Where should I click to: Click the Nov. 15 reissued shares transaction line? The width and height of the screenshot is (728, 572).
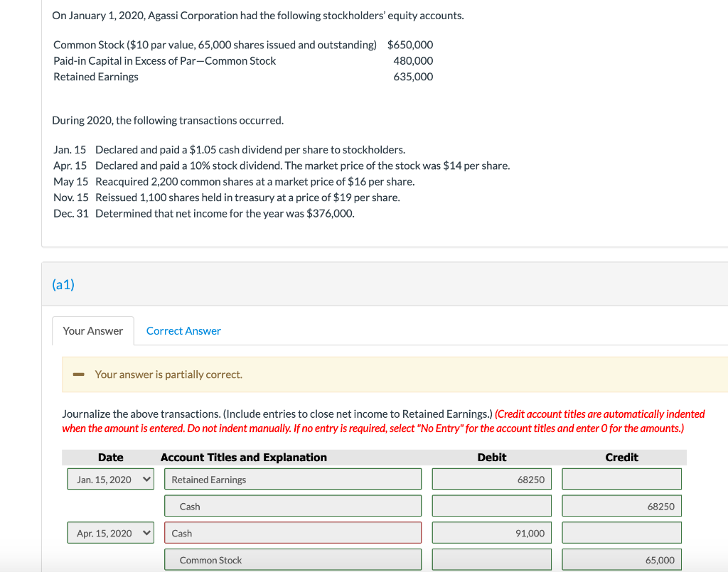coord(227,198)
